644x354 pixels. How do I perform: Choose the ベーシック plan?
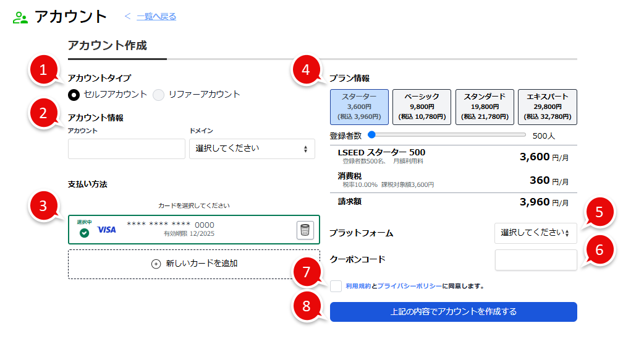422,106
